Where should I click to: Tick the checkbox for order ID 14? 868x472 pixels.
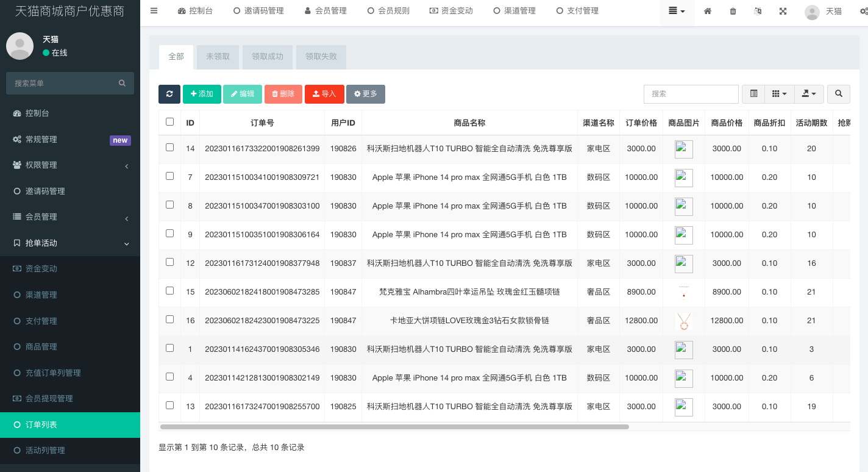coord(169,148)
